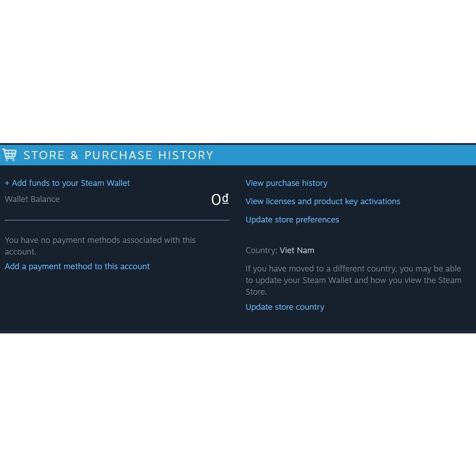Click the shopping cart icon in the header
Viewport: 476px width, 476px height.
click(9, 154)
